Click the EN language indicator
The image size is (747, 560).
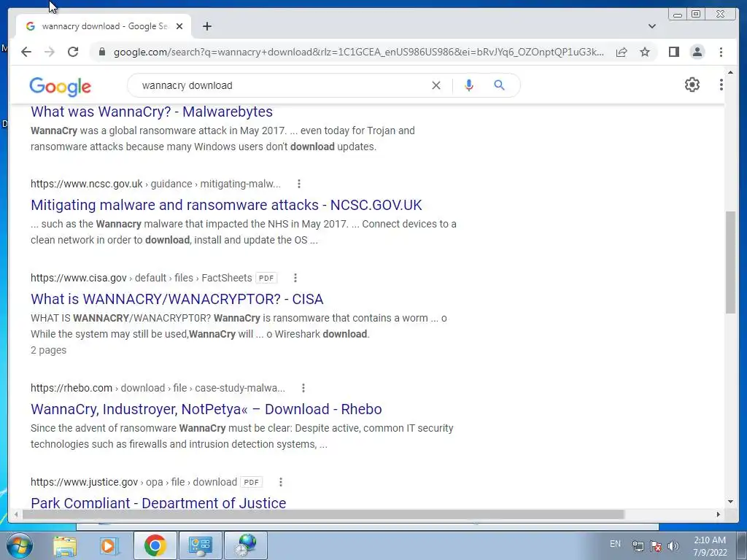(x=615, y=544)
